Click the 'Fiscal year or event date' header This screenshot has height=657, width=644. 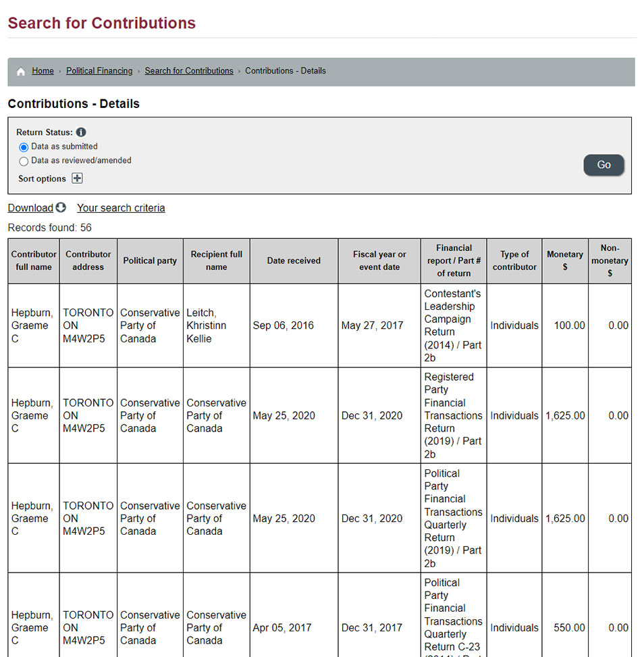379,261
